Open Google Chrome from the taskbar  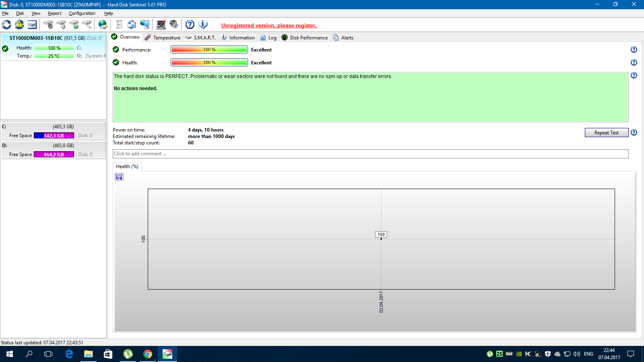coord(148,354)
